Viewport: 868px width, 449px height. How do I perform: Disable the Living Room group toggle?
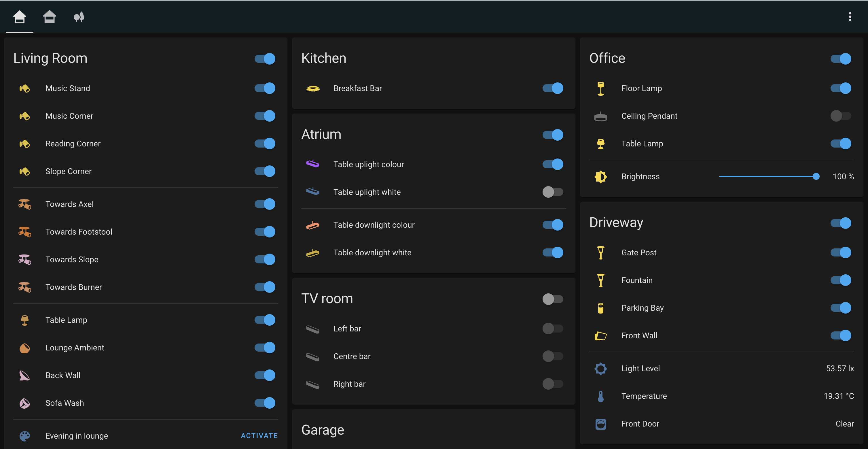[x=265, y=59]
